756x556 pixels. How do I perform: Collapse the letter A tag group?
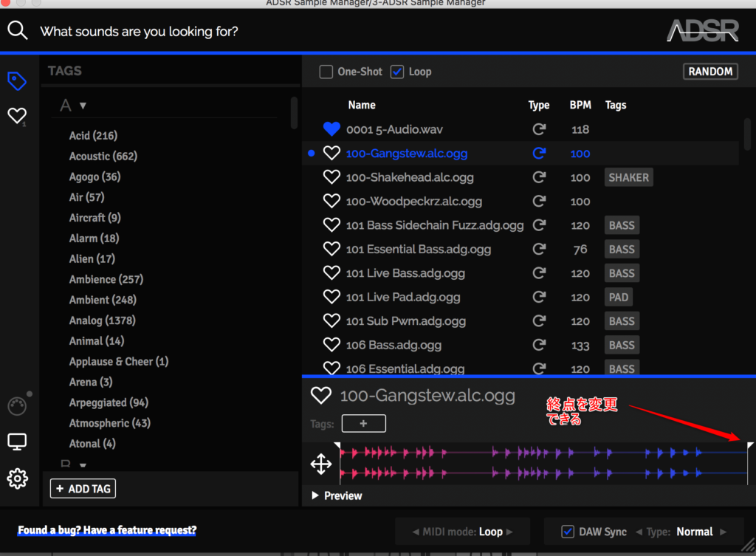pyautogui.click(x=83, y=106)
